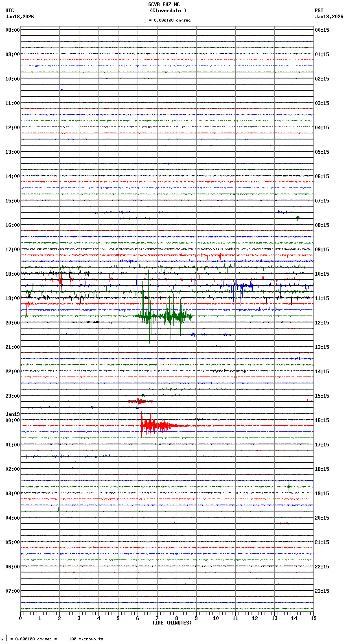This screenshot has width=346, height=644.
Task: Click the 01:00 UTC row label
Action: click(13, 445)
